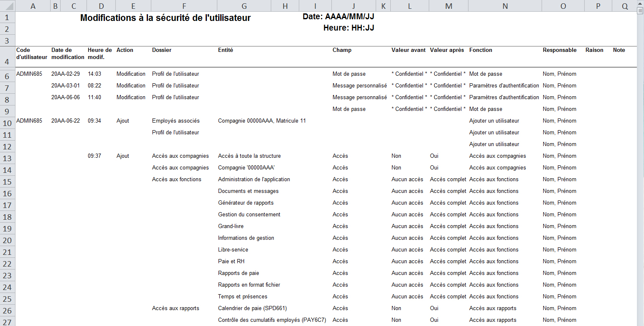Click the vertical scrollbar up arrow
The image size is (644, 326).
[640, 4]
